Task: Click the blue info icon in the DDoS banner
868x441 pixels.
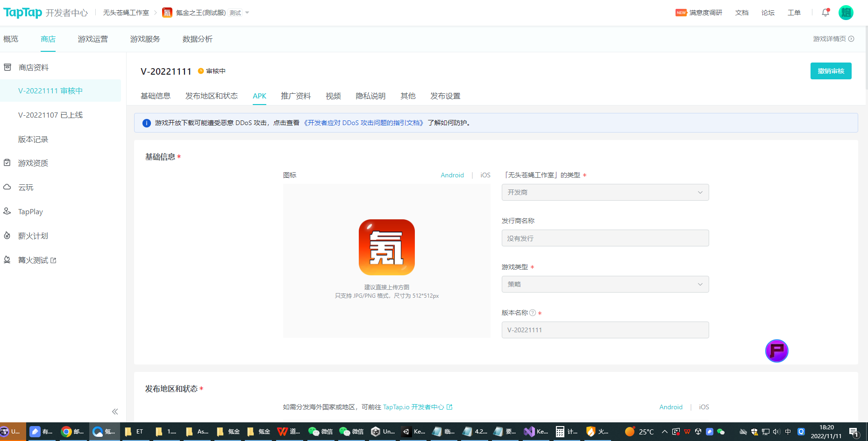Action: click(146, 123)
